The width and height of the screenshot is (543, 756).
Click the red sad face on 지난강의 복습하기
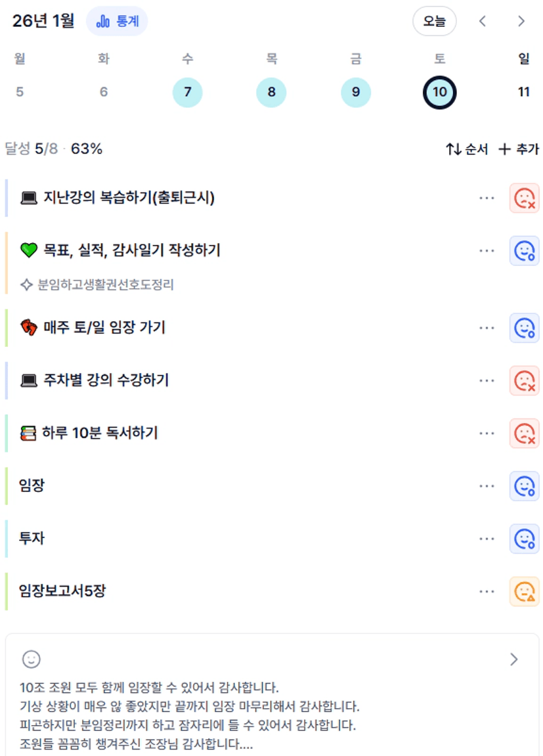tap(524, 198)
